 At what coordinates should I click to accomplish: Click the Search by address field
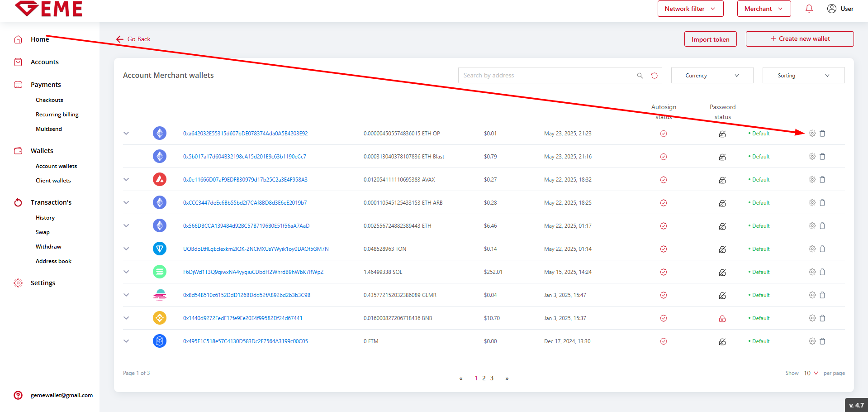pos(545,76)
